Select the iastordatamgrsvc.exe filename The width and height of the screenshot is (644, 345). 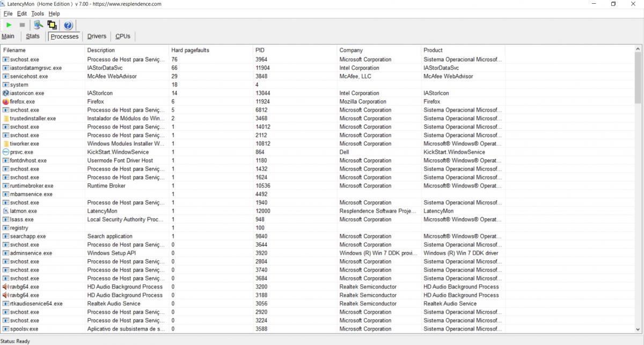tap(36, 68)
